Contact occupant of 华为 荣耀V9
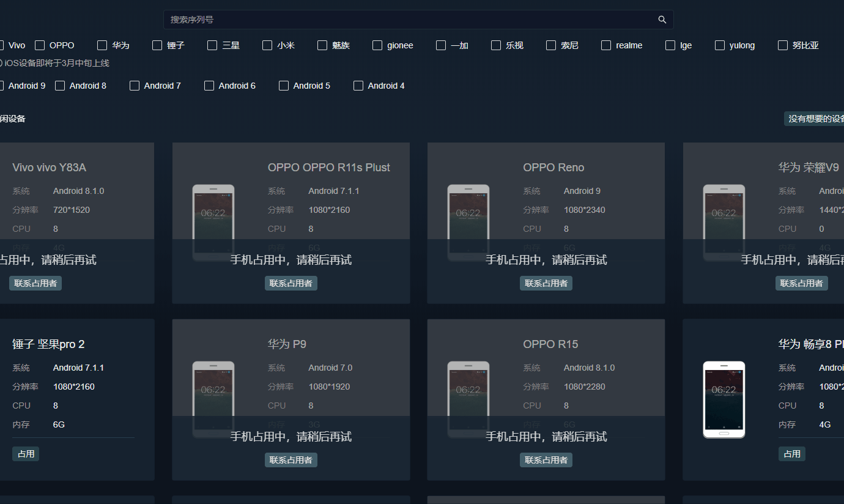The image size is (844, 504). click(x=802, y=283)
